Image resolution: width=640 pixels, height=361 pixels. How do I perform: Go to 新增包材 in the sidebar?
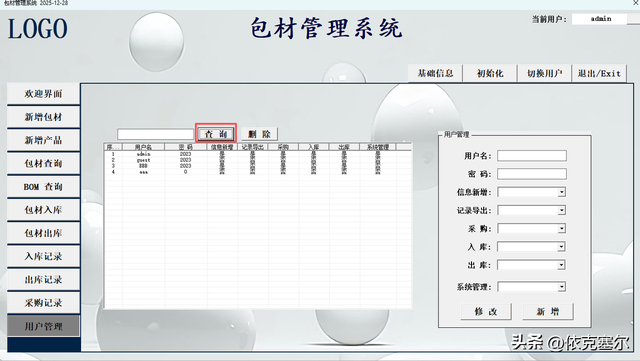(43, 117)
